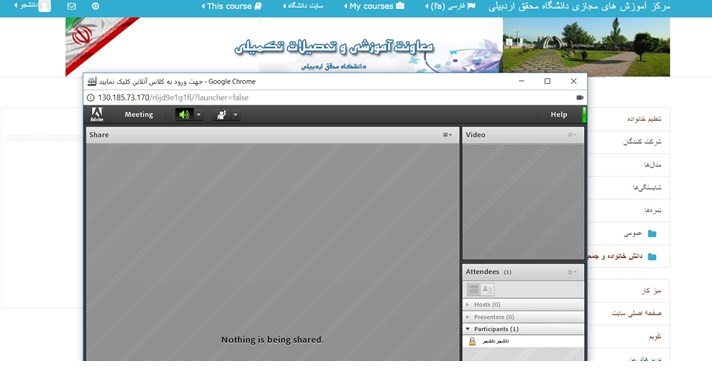Click the Share pod title
Viewport: 712px width, 370px height.
[x=99, y=135]
